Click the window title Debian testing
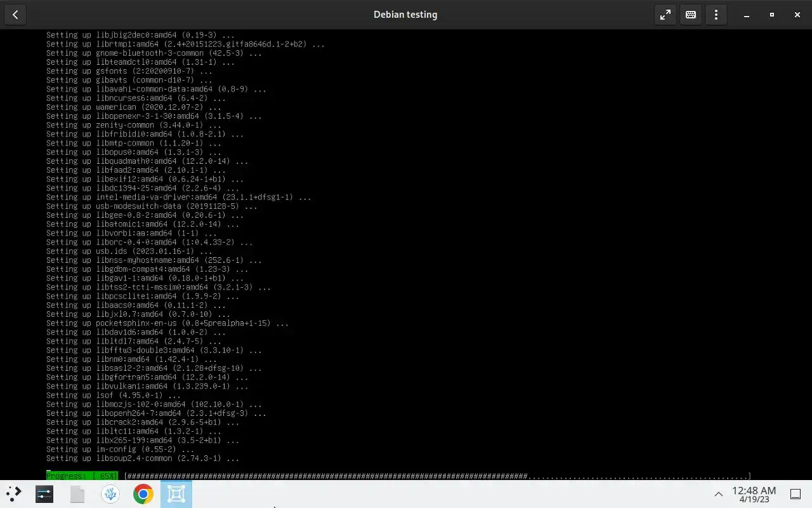Viewport: 812px width, 508px height. click(405, 15)
